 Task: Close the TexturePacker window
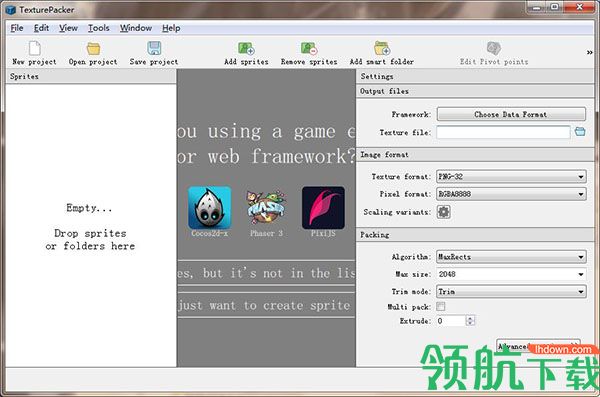pos(579,8)
